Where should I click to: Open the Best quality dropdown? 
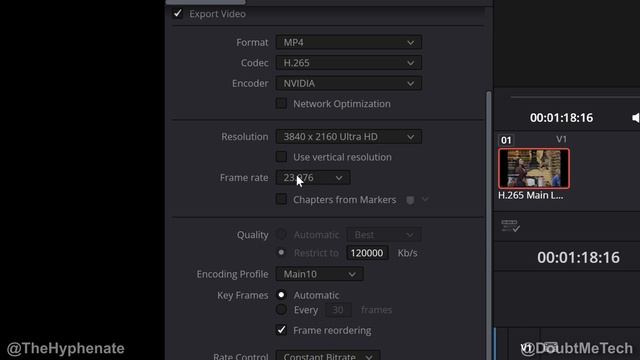click(x=383, y=235)
